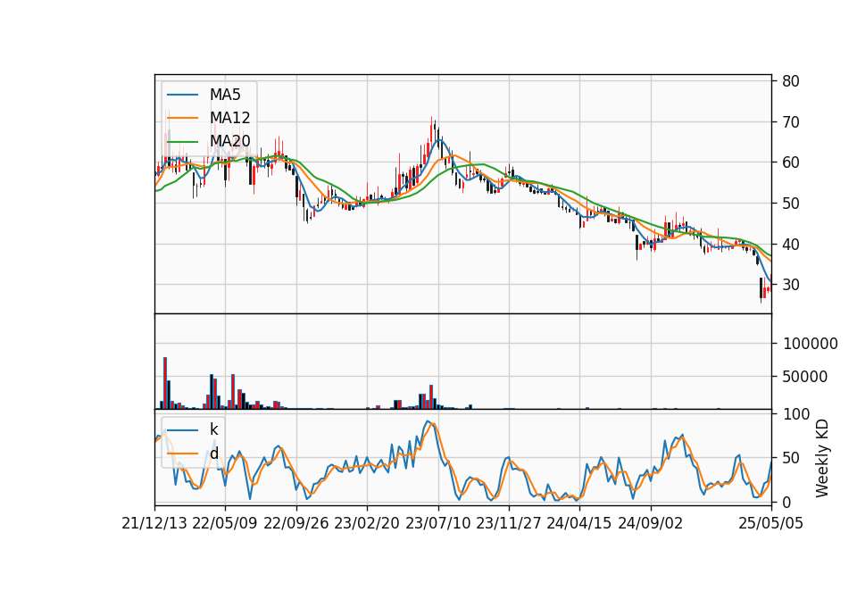Click the 23/11/27 date axis label
Screen dimensions: 857x616
pyautogui.click(x=509, y=523)
